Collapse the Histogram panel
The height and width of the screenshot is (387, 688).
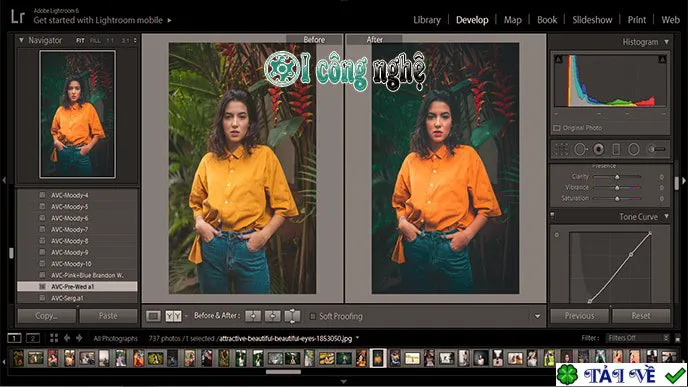click(x=666, y=42)
